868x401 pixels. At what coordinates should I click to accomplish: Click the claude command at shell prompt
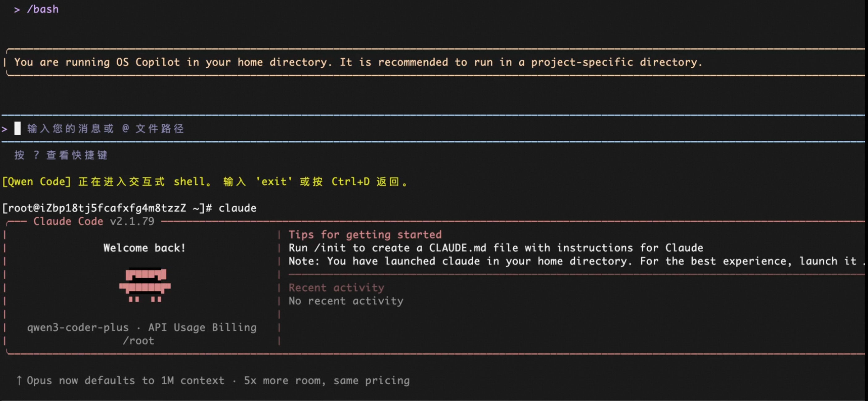click(x=237, y=208)
